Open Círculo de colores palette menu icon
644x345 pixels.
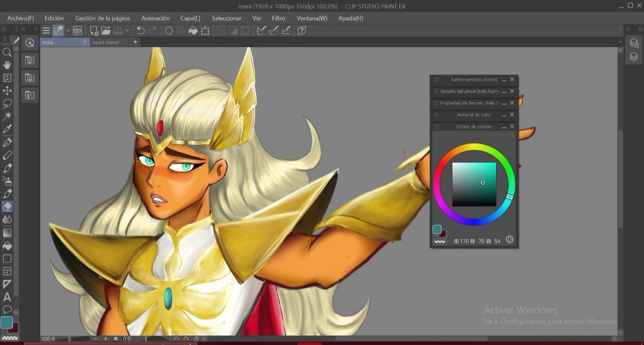(x=436, y=127)
